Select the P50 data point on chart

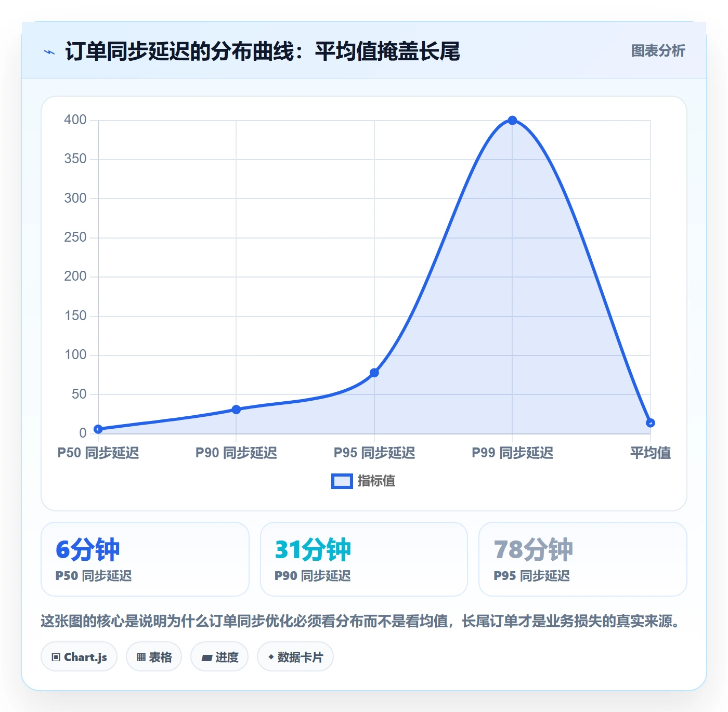coord(98,429)
